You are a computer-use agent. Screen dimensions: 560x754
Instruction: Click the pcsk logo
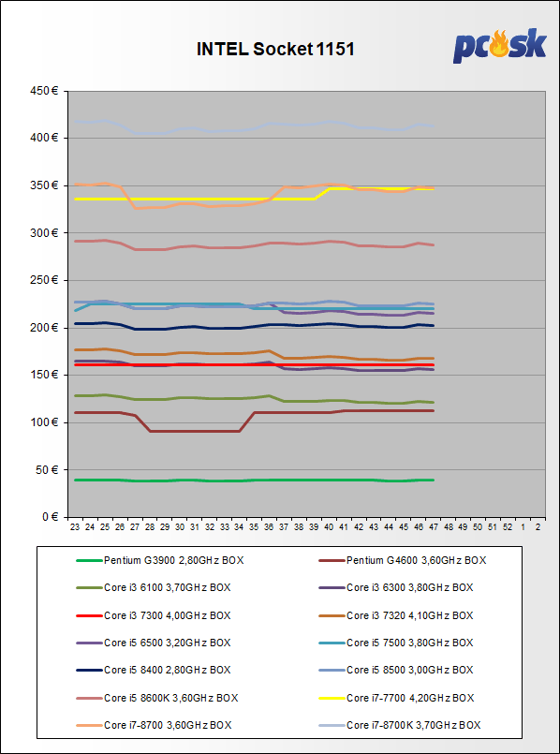click(500, 46)
